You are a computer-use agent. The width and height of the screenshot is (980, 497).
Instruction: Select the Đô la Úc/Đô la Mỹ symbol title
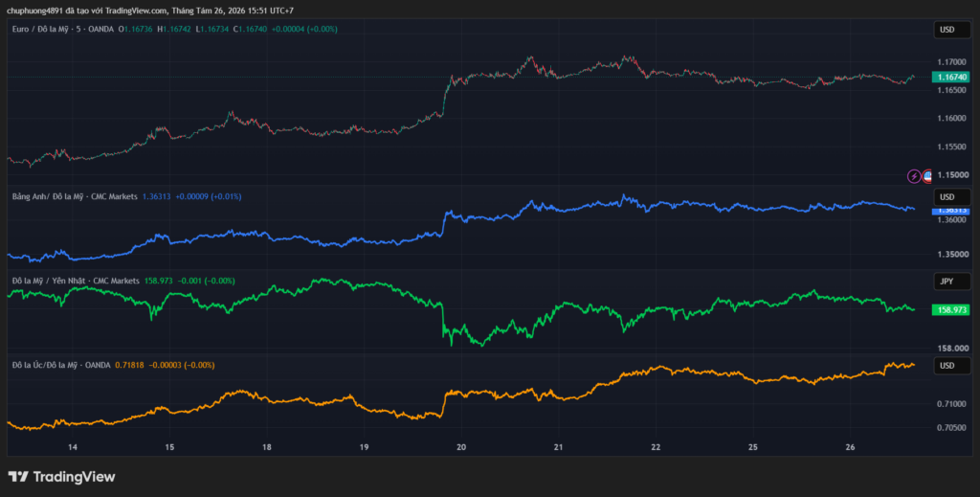(x=61, y=365)
